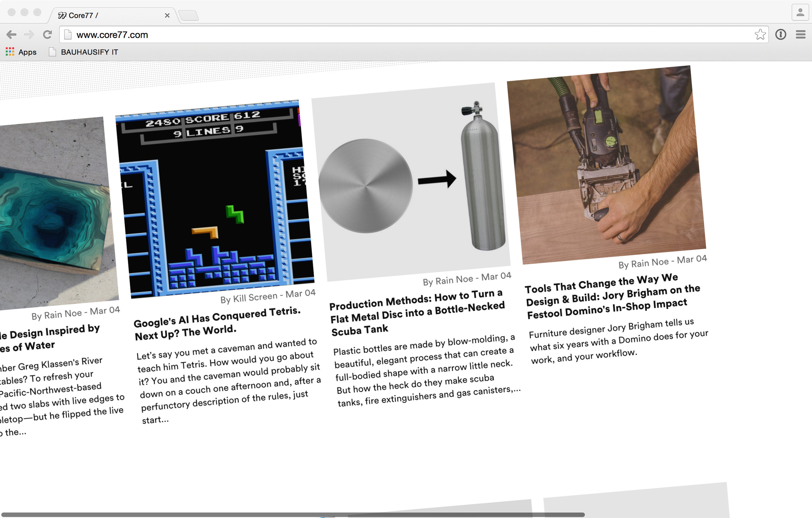Open Tools That Change the Way headline

point(612,296)
